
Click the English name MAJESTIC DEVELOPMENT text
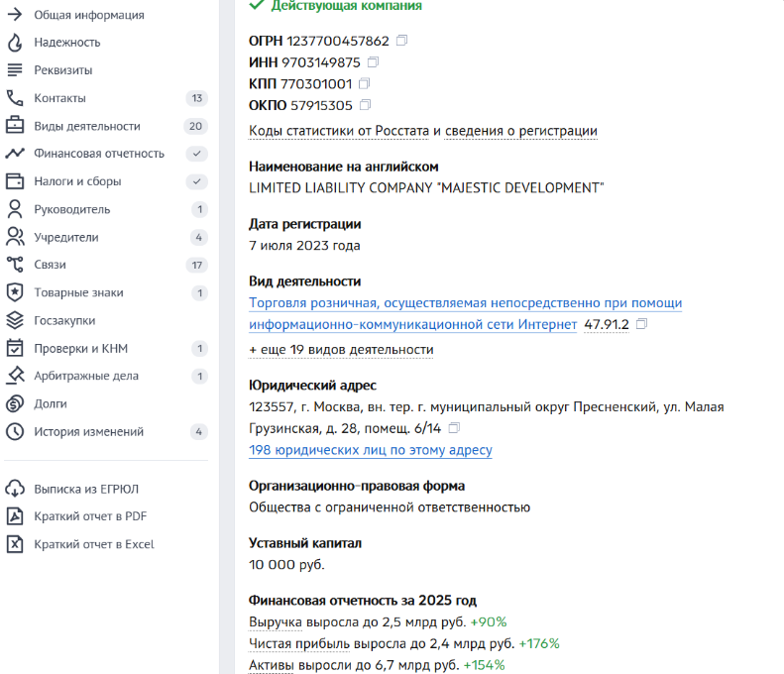(426, 188)
